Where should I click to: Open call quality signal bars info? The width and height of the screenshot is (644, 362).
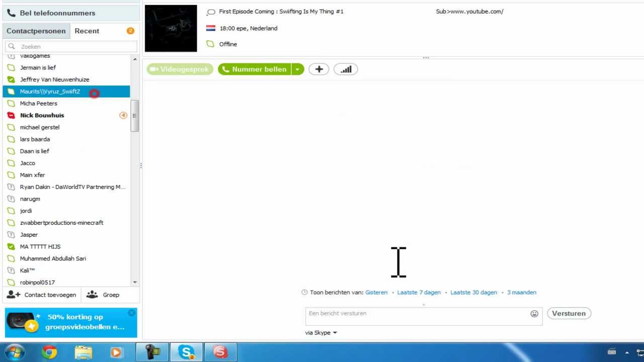346,69
